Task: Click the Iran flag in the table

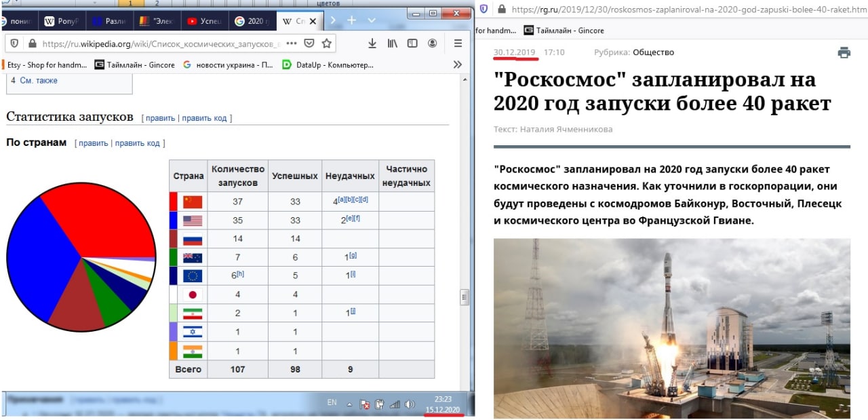Action: (x=193, y=313)
